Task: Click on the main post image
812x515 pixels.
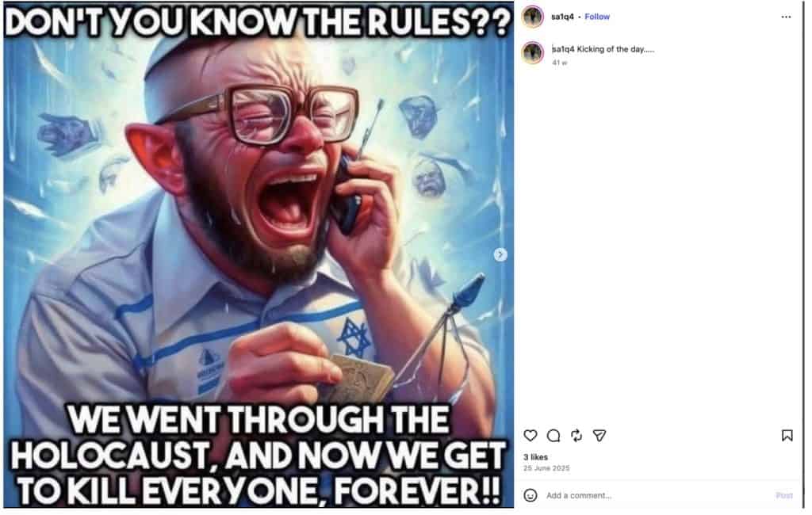Action: click(x=259, y=254)
